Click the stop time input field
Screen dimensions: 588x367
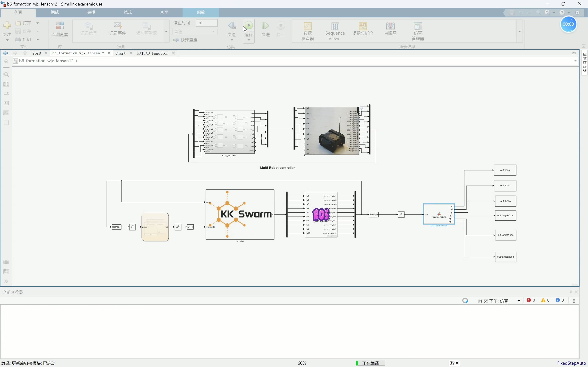(206, 23)
